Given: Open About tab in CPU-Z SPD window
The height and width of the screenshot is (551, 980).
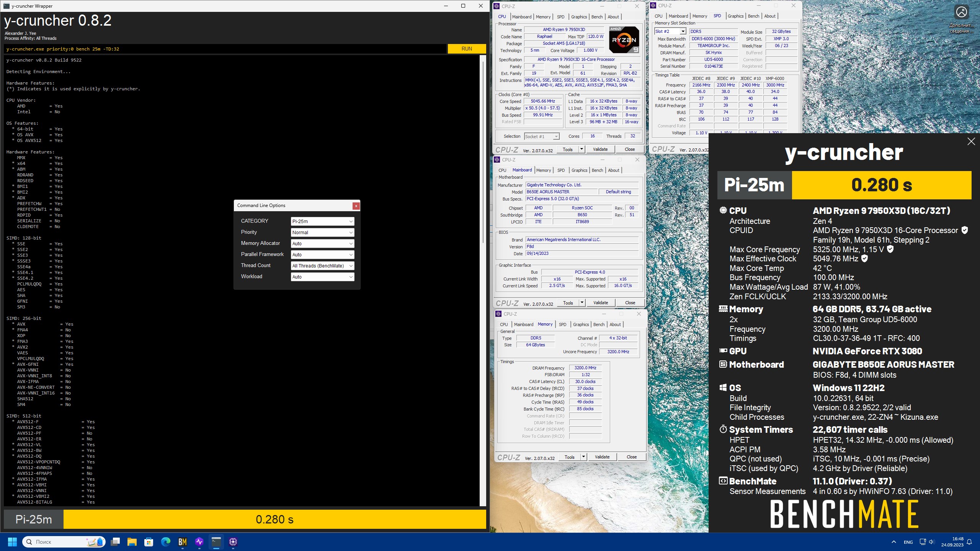Looking at the screenshot, I should coord(770,16).
